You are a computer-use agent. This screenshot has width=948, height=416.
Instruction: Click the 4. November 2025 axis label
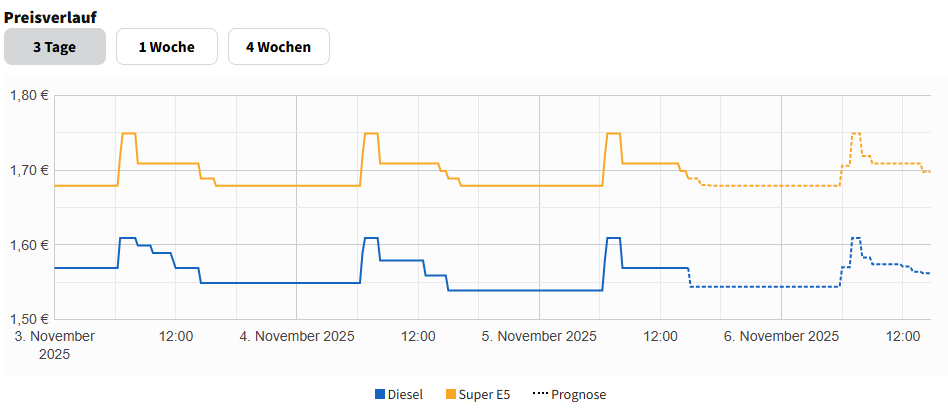[x=297, y=337]
